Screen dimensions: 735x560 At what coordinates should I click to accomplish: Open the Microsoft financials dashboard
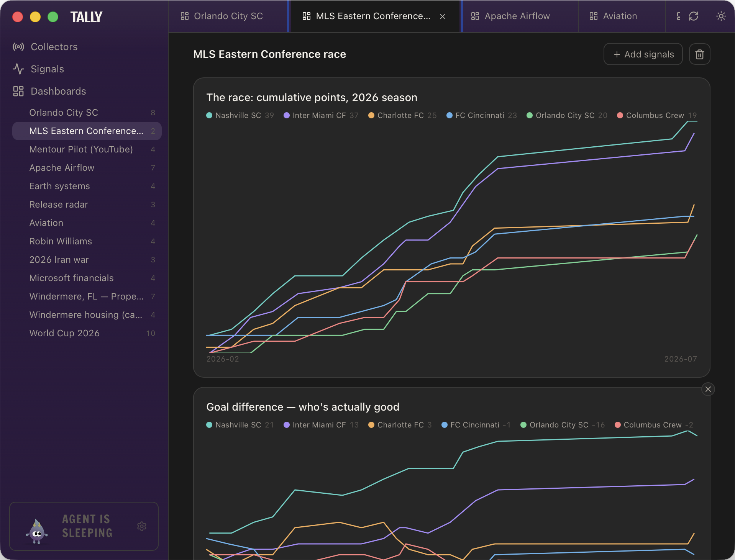tap(87, 278)
